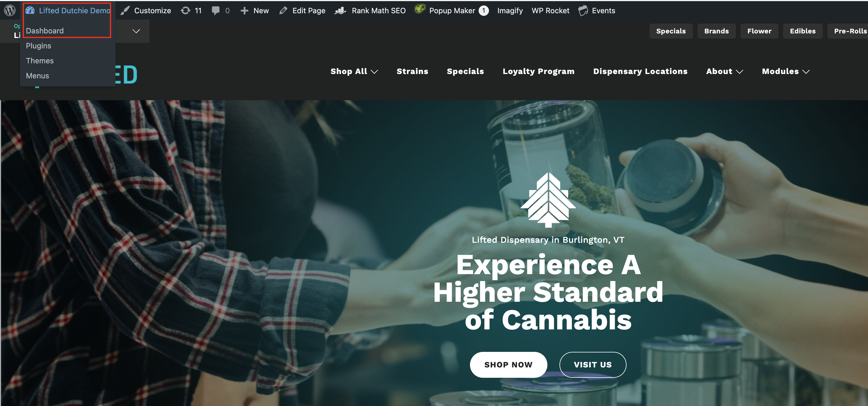The width and height of the screenshot is (868, 406).
Task: Expand the Shop All dropdown chevron
Action: click(374, 71)
